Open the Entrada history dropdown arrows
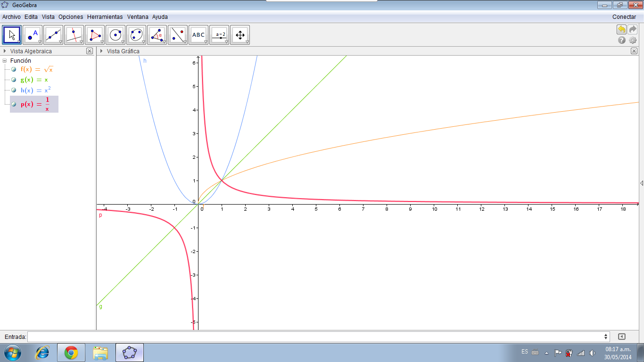 pos(606,337)
